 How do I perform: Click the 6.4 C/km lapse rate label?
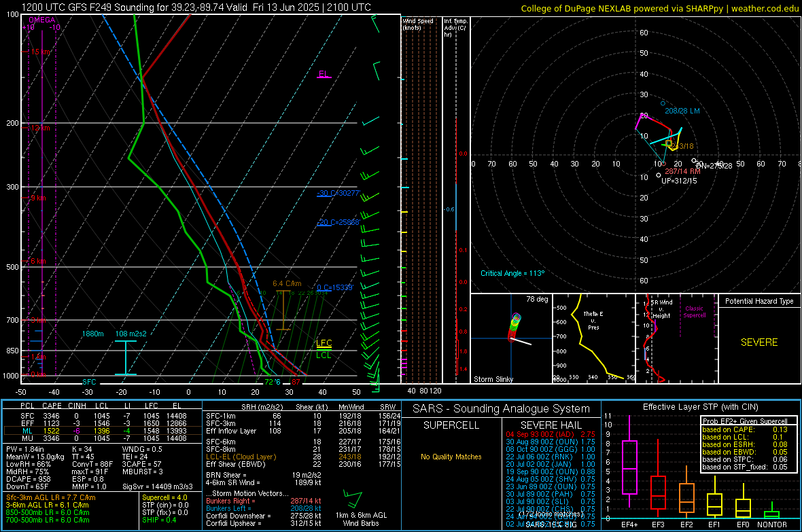[287, 283]
